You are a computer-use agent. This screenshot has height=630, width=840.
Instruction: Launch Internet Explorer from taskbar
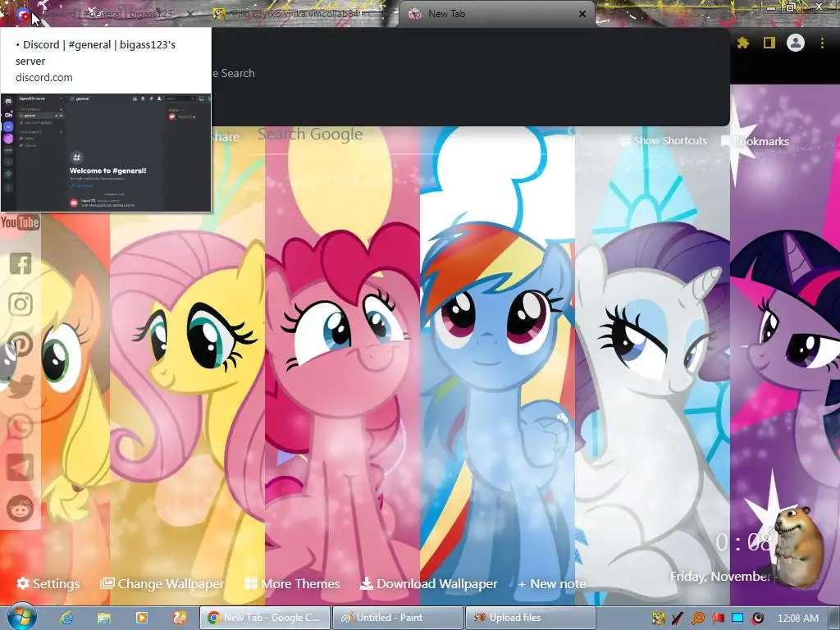click(66, 618)
